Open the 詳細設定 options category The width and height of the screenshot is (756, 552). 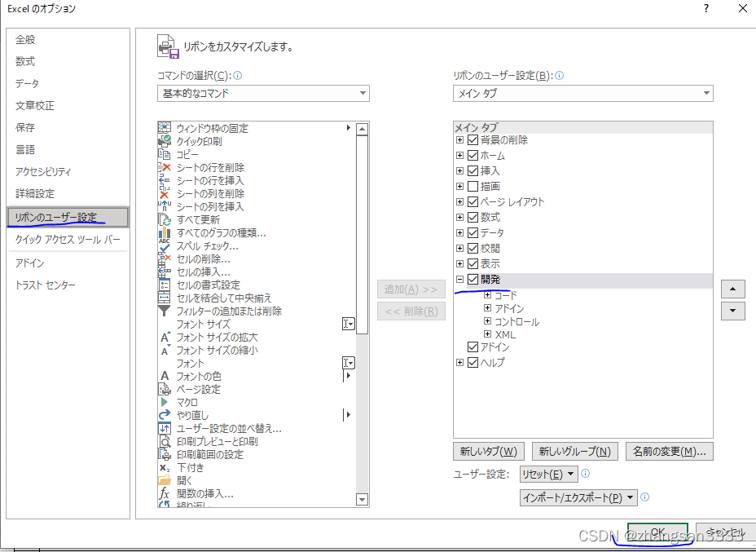point(35,193)
